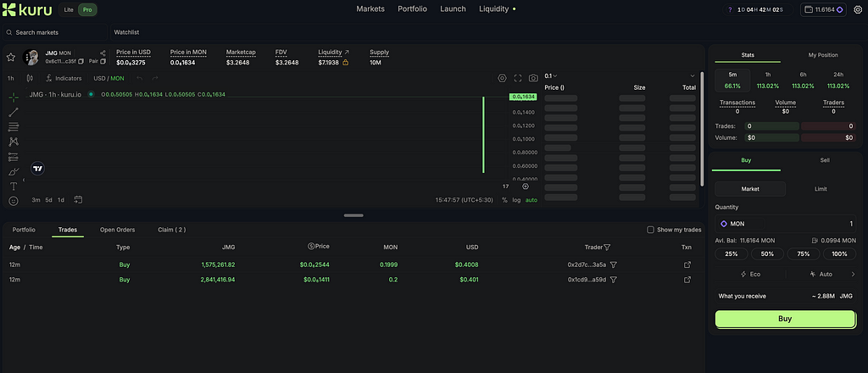Switch to Lite mode
Viewport: 868px width, 373px height.
click(x=69, y=9)
